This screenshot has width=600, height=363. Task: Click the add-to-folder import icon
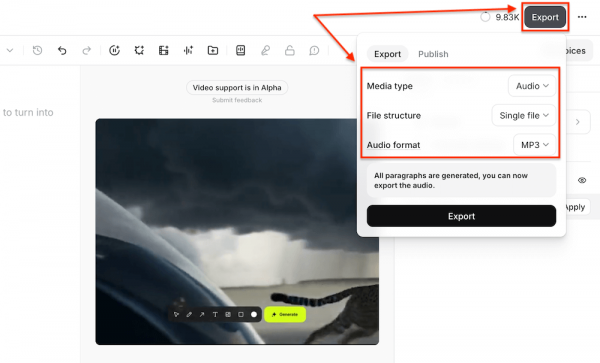[x=213, y=50]
